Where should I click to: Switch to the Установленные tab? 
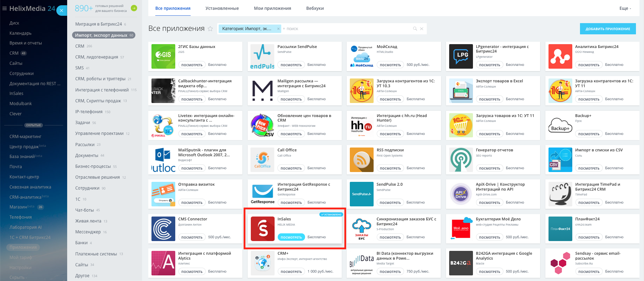click(x=222, y=8)
